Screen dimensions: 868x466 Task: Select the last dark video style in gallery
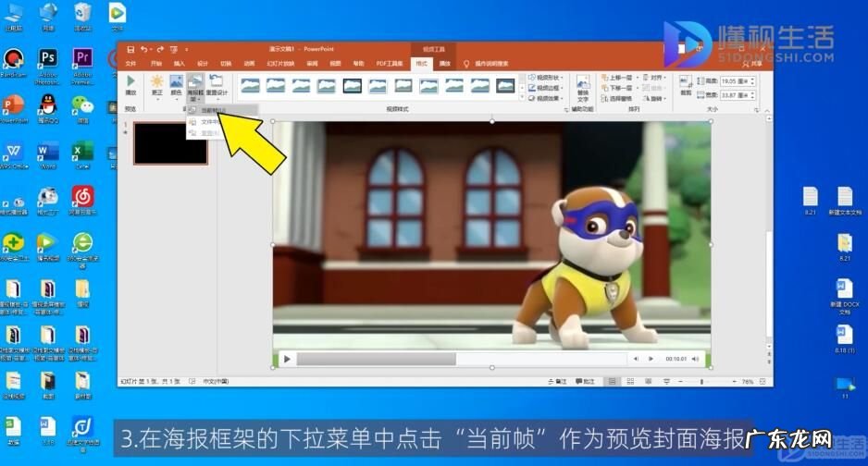505,85
